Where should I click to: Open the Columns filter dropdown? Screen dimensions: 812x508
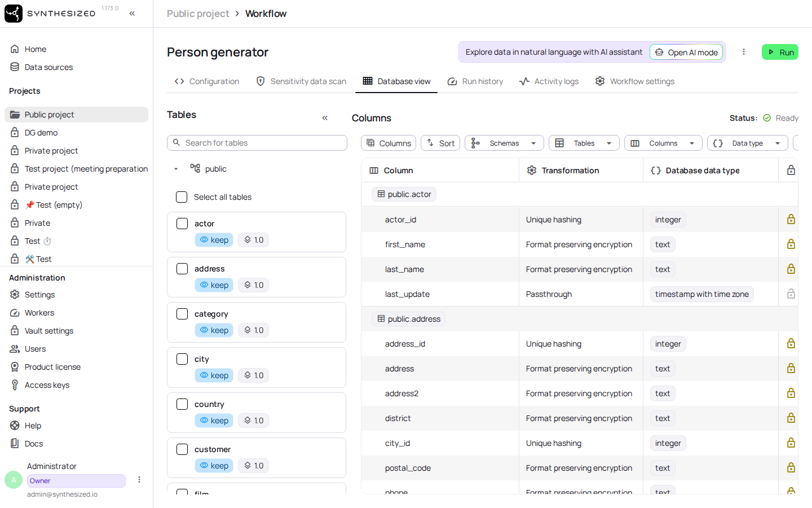(x=663, y=143)
